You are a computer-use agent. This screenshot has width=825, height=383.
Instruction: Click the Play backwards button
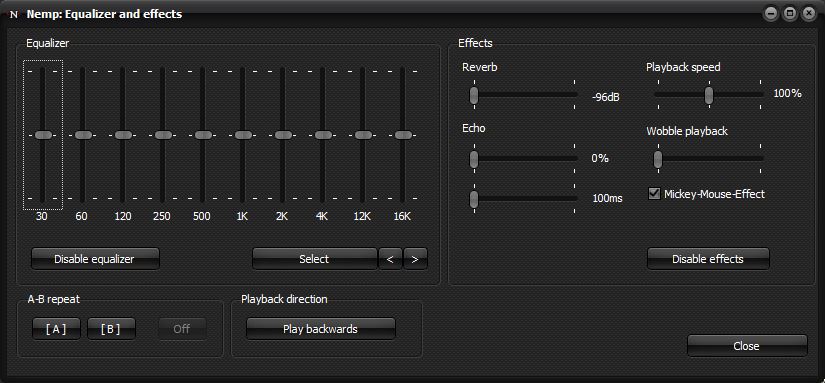coord(320,329)
